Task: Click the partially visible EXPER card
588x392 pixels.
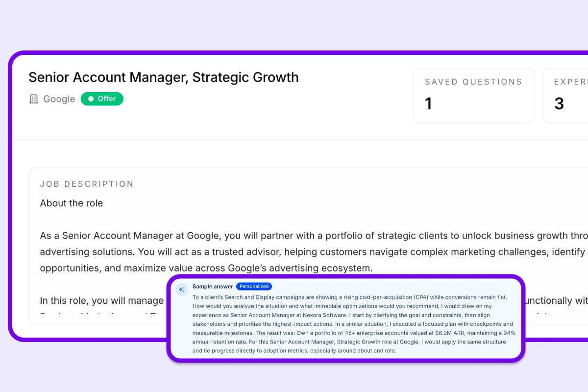Action: [567, 95]
